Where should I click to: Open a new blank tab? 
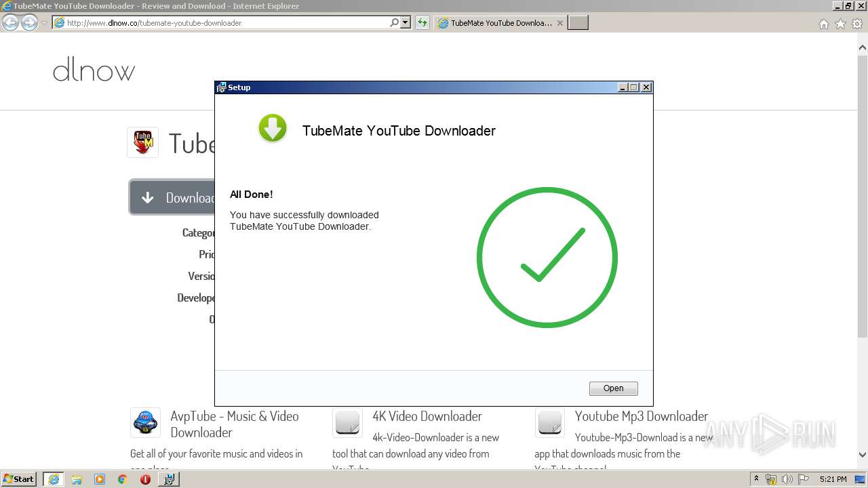click(x=578, y=22)
